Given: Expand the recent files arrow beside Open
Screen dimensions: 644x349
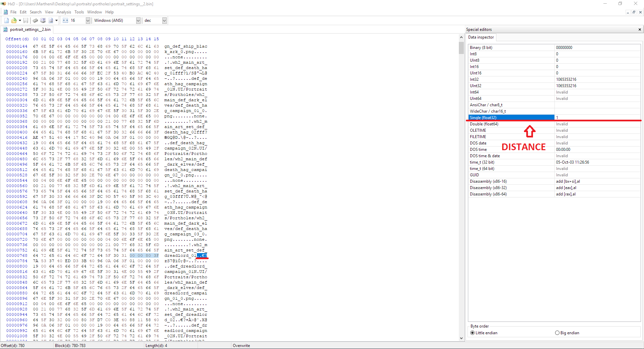Looking at the screenshot, I should [20, 20].
